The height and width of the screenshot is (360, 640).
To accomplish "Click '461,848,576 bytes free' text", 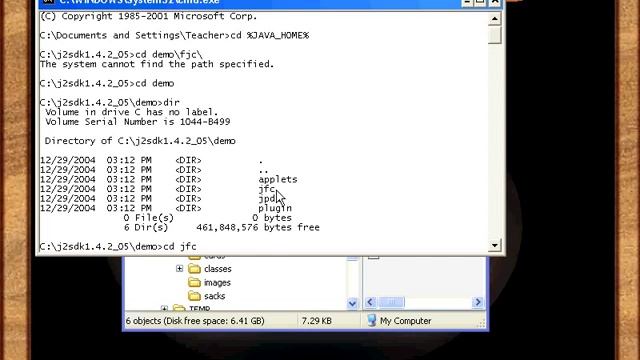I will (258, 227).
